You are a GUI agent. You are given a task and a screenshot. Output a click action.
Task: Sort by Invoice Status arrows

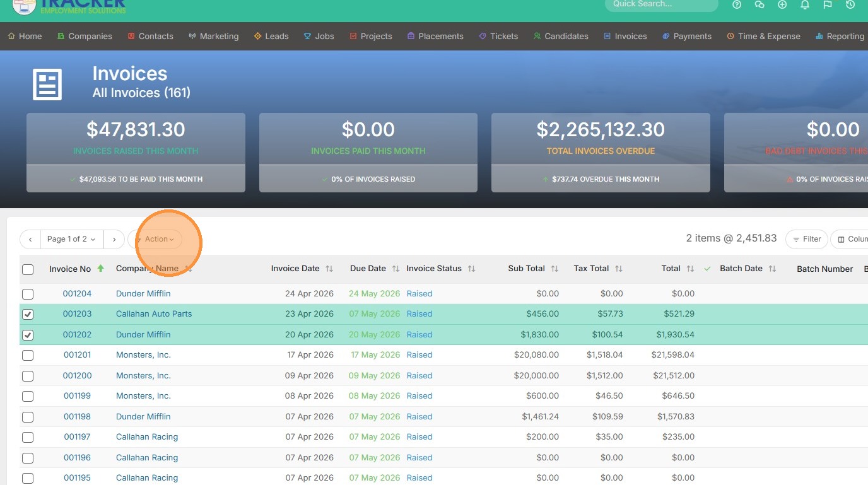point(471,269)
